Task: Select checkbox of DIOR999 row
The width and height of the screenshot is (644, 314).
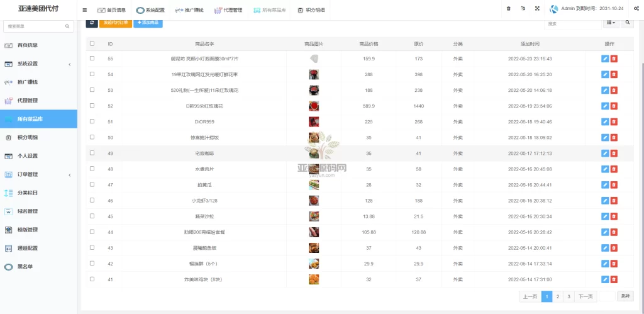Action: (92, 121)
